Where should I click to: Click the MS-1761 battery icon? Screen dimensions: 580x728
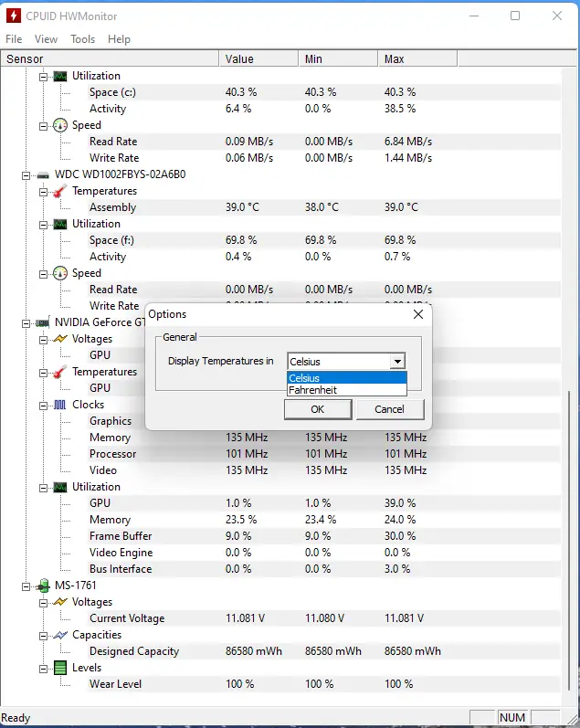point(43,586)
